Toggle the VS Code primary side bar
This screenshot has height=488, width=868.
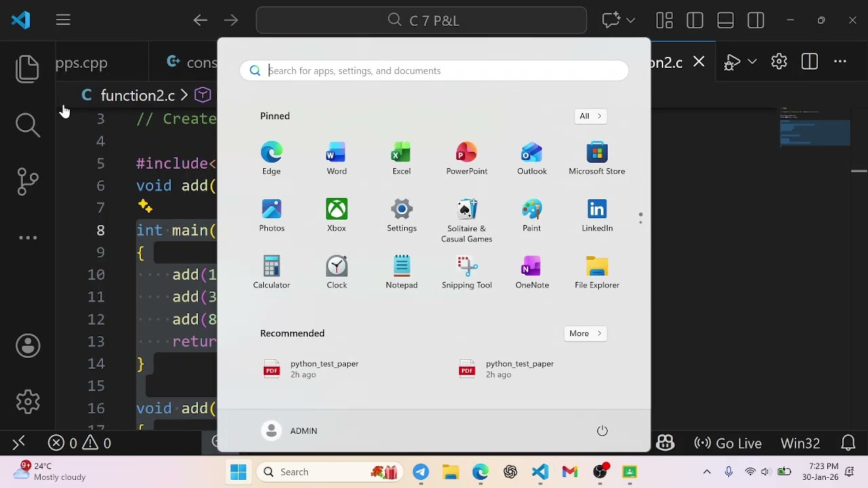pyautogui.click(x=695, y=20)
